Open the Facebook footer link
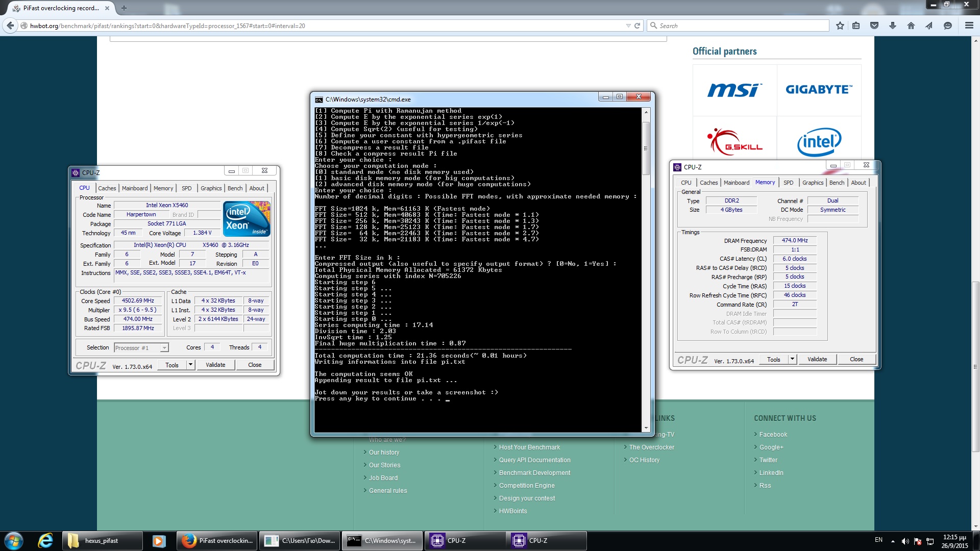980x551 pixels. pos(773,435)
